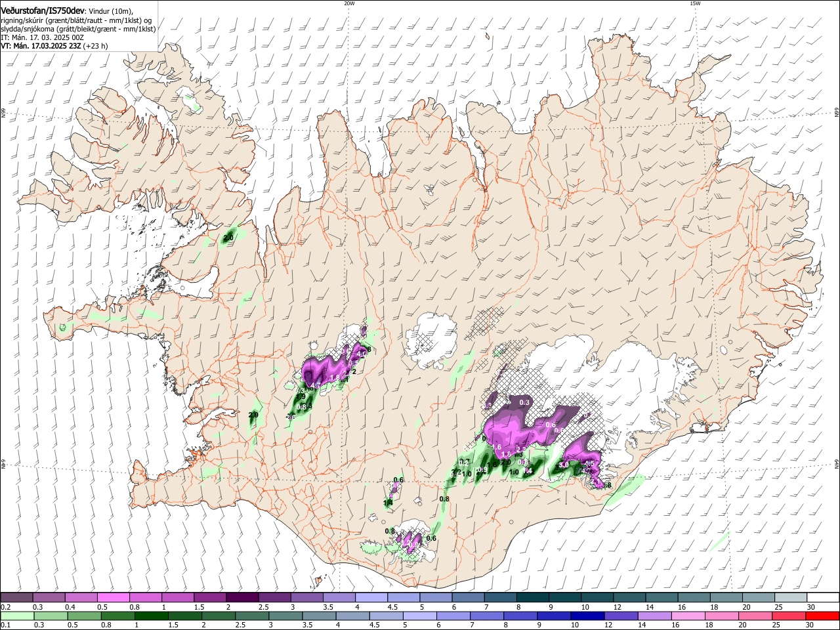Click the 2.0 value in the northwest green patch

pyautogui.click(x=228, y=237)
